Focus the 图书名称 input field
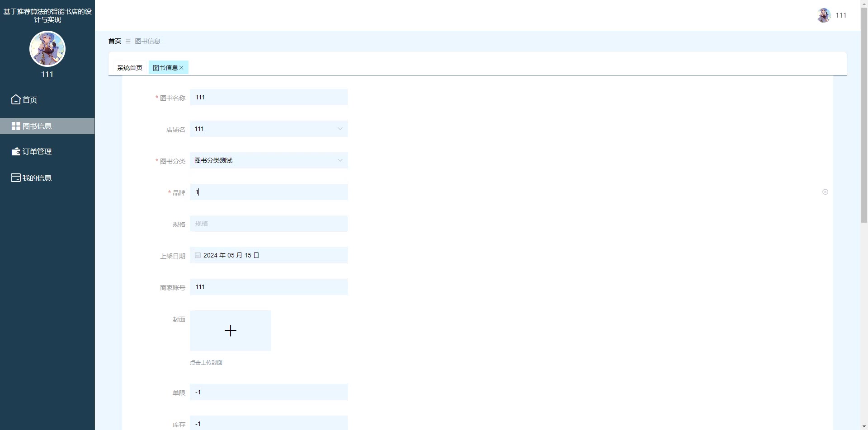 point(269,97)
